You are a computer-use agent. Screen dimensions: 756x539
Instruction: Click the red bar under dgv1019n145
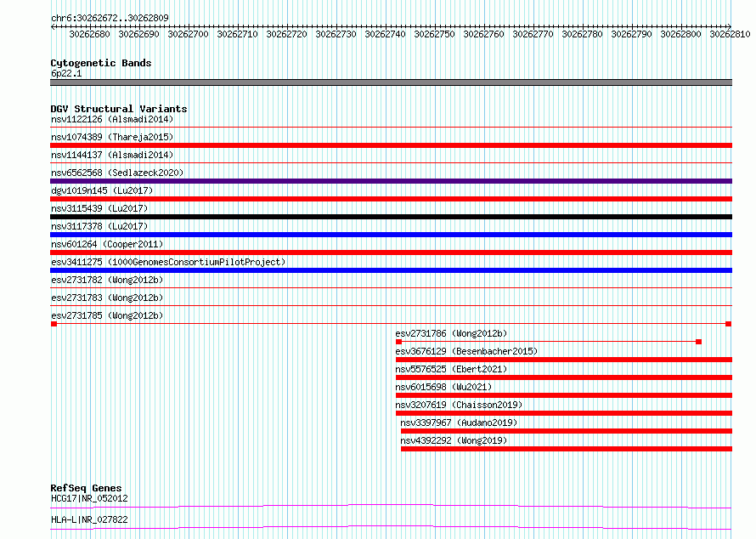click(x=391, y=199)
